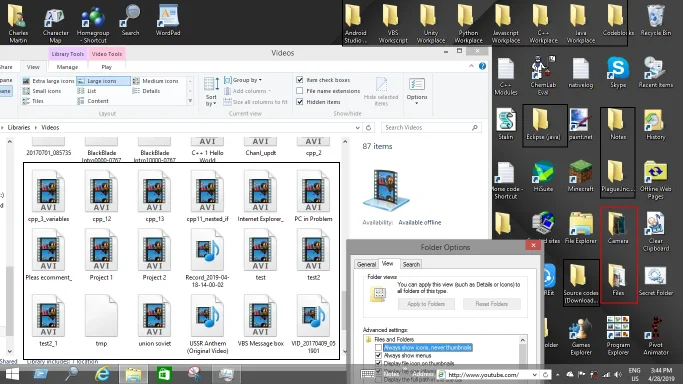Expand address bar history dropdown
This screenshot has height=384, width=683.
358,128
